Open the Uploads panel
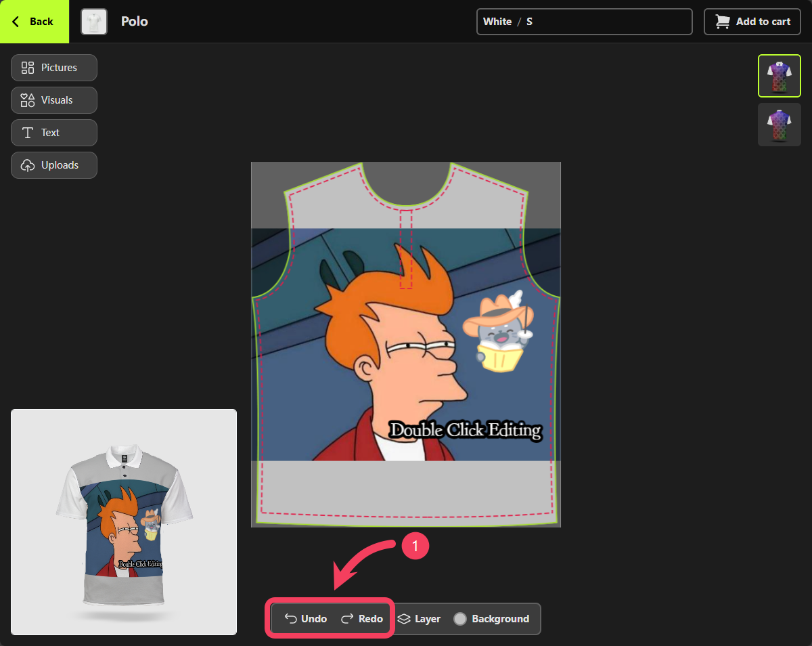Screen dimensions: 812x646 coord(54,165)
